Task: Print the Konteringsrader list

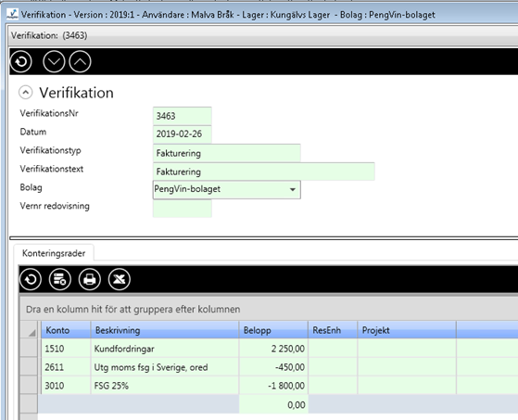Action: [90, 280]
